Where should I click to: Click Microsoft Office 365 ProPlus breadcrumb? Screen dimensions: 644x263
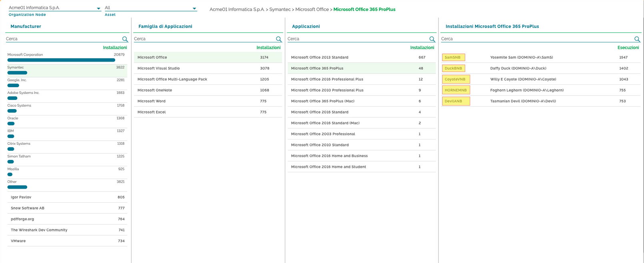(x=364, y=9)
